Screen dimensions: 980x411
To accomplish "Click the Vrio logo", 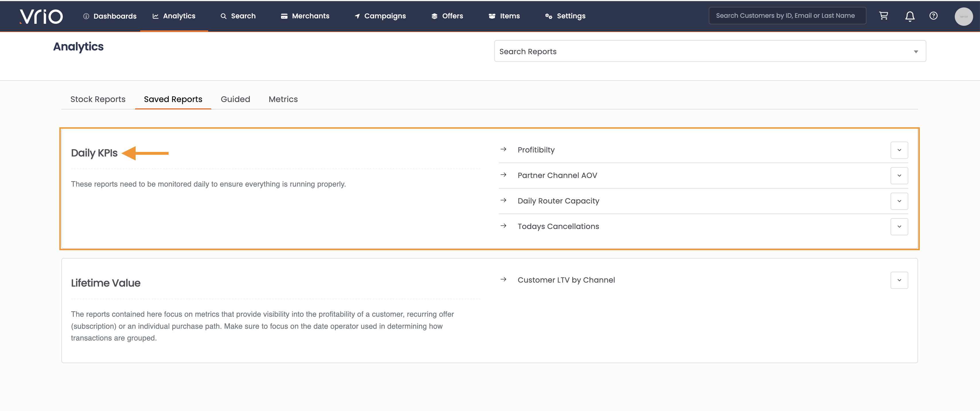I will click(x=41, y=16).
